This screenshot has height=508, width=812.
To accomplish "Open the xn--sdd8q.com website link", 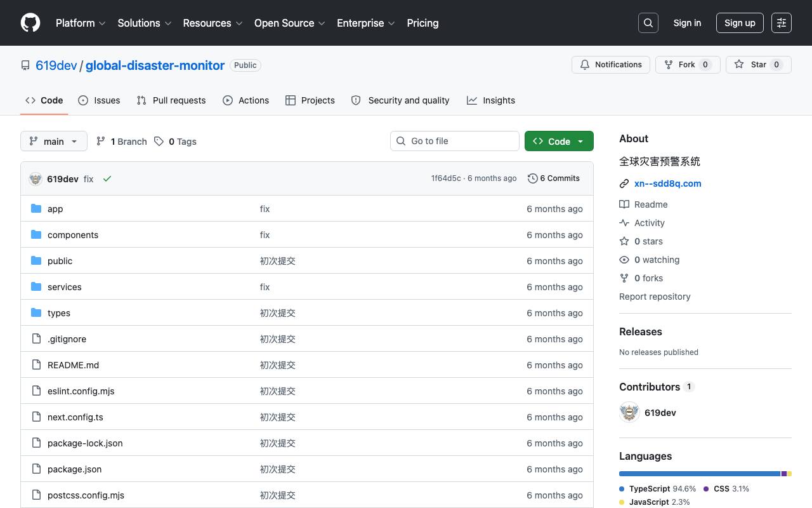I will [668, 184].
